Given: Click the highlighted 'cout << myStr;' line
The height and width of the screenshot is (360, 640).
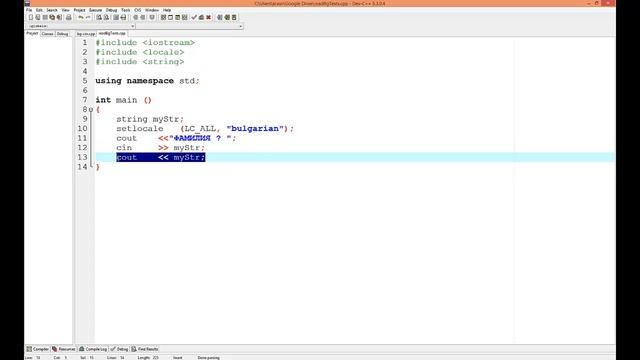Looking at the screenshot, I should (x=160, y=157).
